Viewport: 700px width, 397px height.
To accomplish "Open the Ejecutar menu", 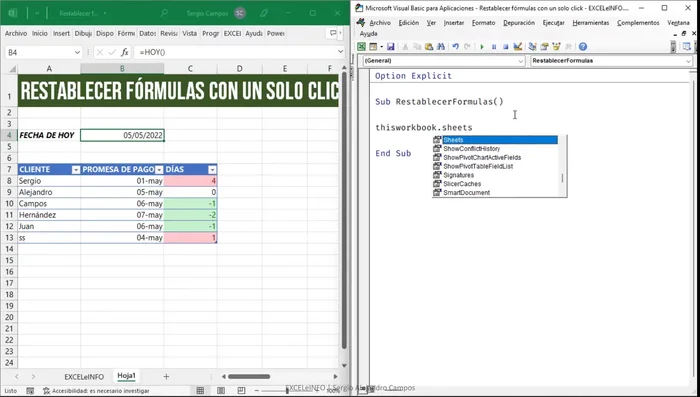I will click(554, 23).
